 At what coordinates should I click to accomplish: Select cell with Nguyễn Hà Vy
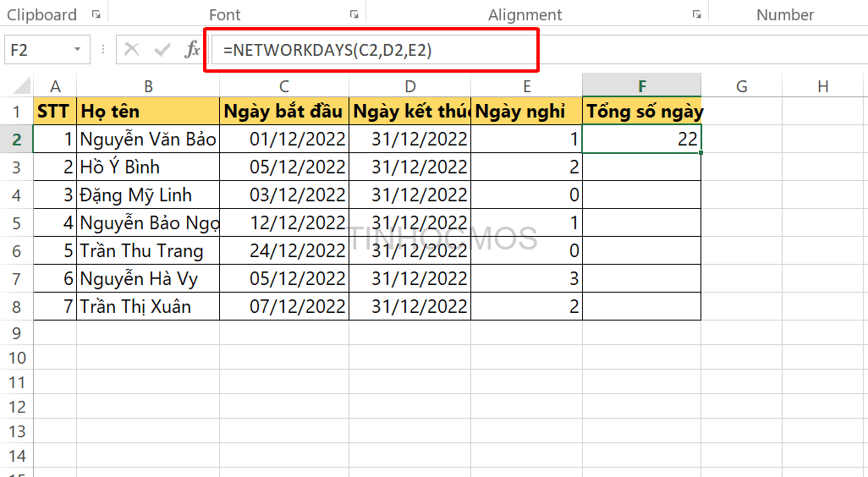148,278
